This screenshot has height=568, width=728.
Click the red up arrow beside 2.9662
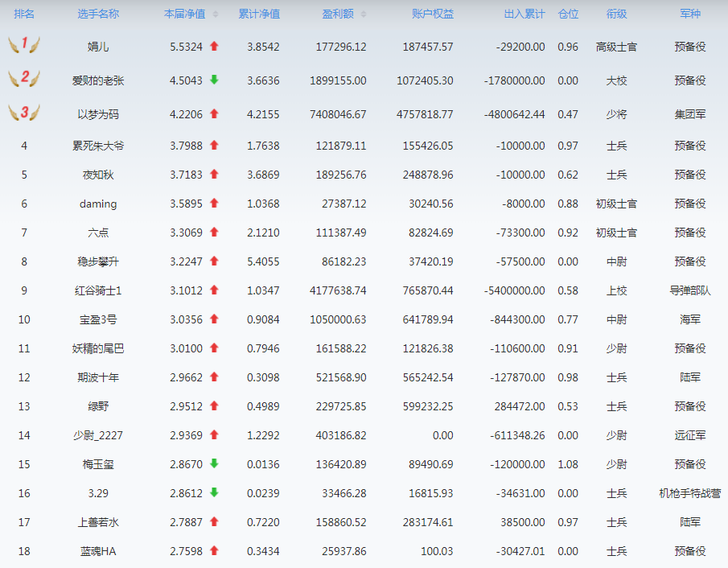click(x=214, y=377)
